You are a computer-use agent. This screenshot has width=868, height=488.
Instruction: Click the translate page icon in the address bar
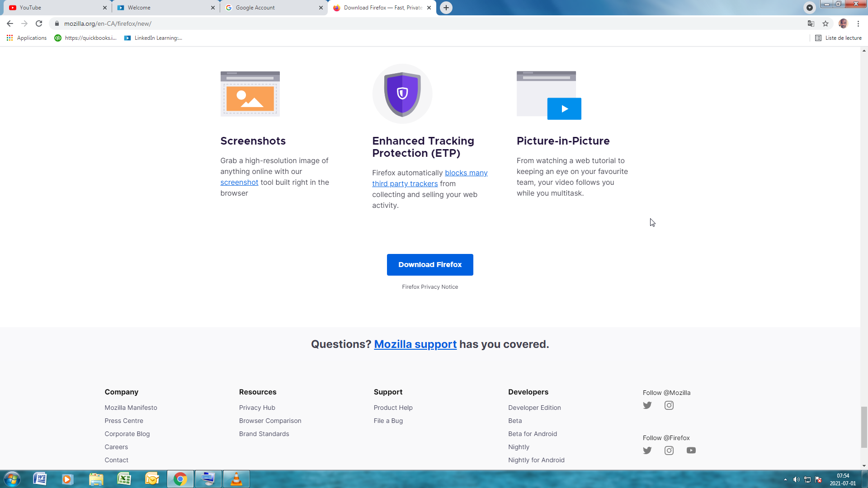(811, 23)
